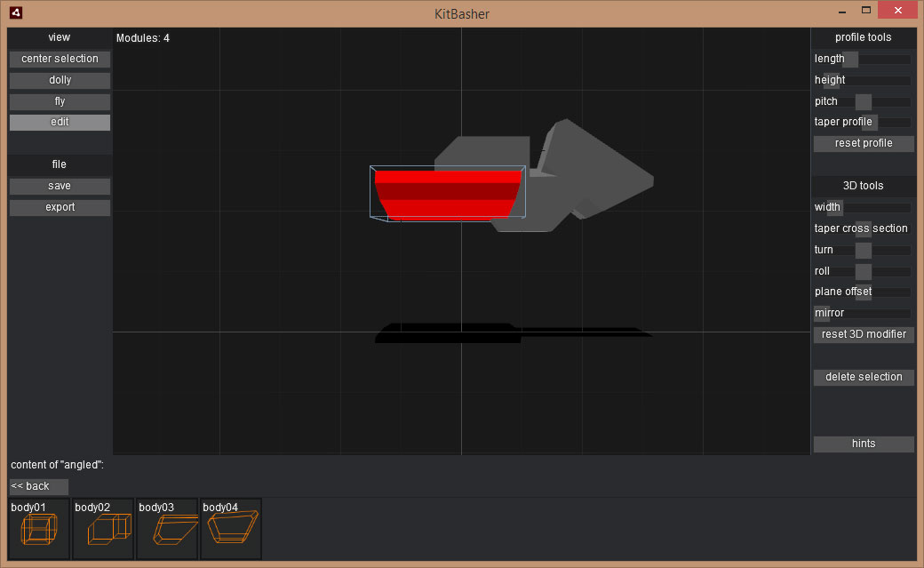The width and height of the screenshot is (924, 568).
Task: Activate edit view mode
Action: pos(60,123)
